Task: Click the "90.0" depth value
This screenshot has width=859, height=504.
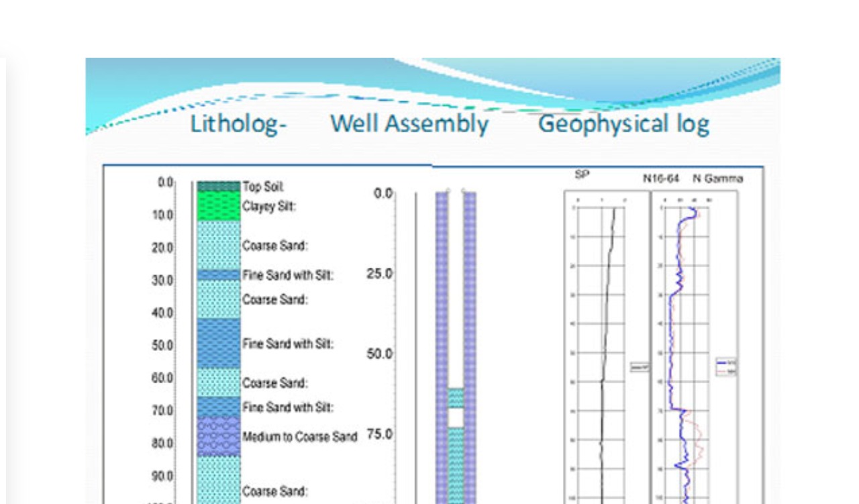Action: [x=162, y=476]
